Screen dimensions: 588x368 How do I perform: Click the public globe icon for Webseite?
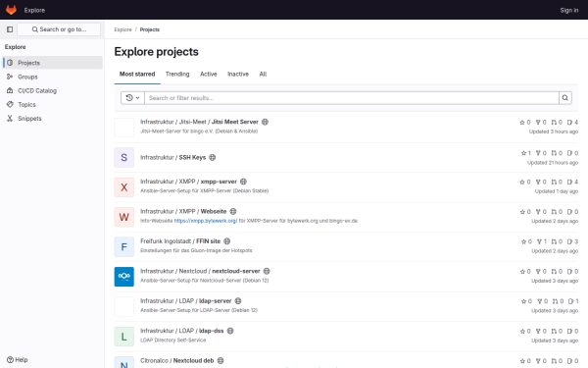tap(233, 211)
